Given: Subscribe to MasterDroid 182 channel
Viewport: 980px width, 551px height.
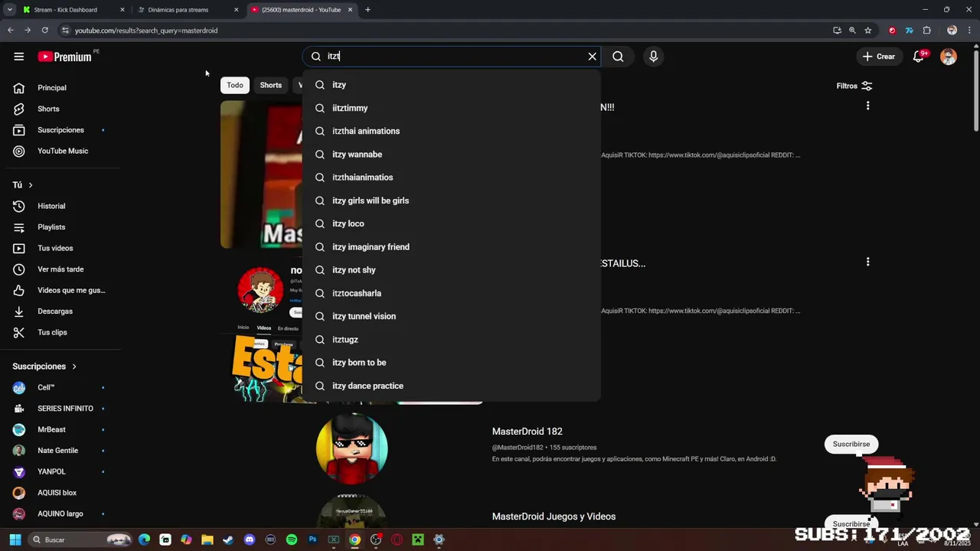Looking at the screenshot, I should [x=851, y=444].
